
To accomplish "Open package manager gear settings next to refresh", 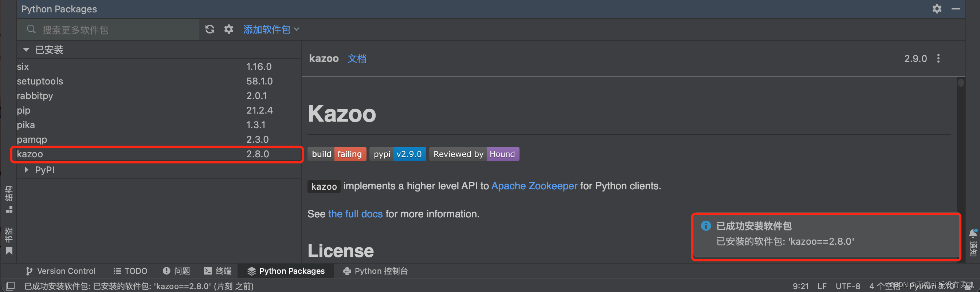I will 229,29.
